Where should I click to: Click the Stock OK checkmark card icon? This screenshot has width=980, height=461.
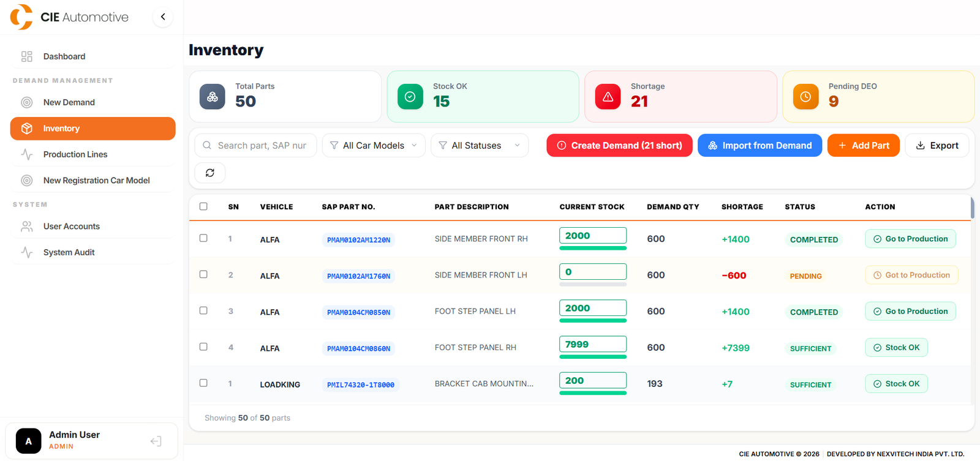[410, 97]
